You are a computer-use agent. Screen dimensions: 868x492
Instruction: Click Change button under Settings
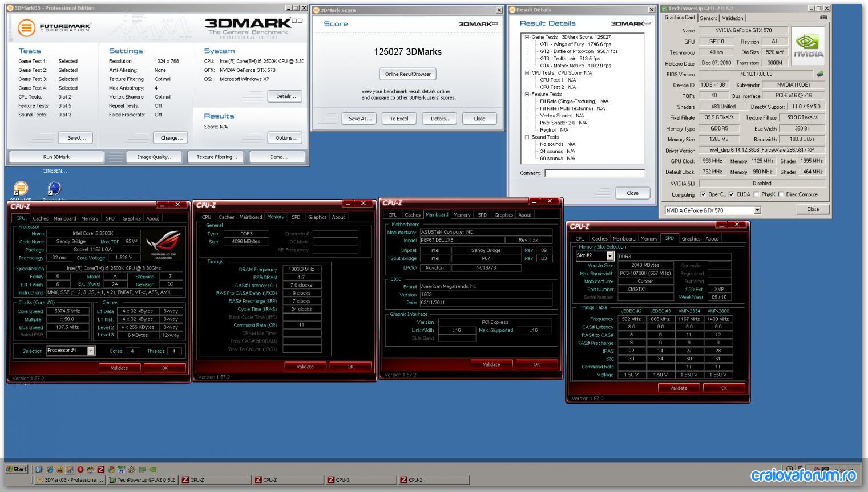tap(171, 138)
